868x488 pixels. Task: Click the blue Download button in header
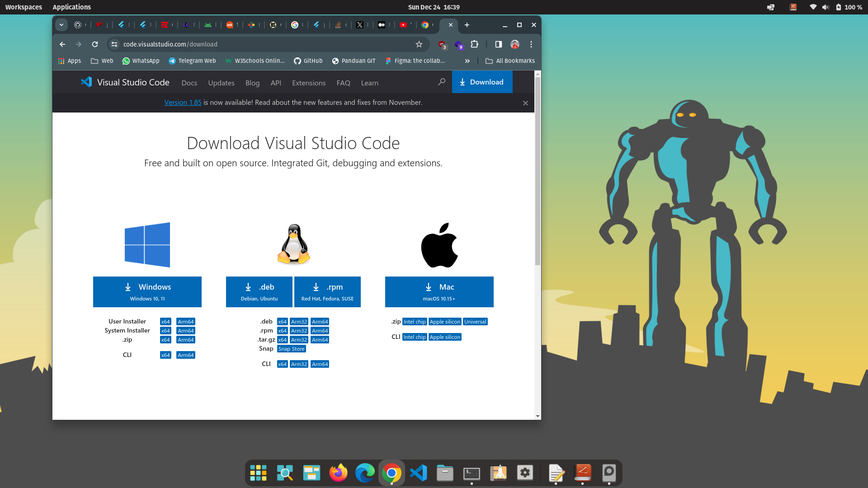(x=482, y=82)
